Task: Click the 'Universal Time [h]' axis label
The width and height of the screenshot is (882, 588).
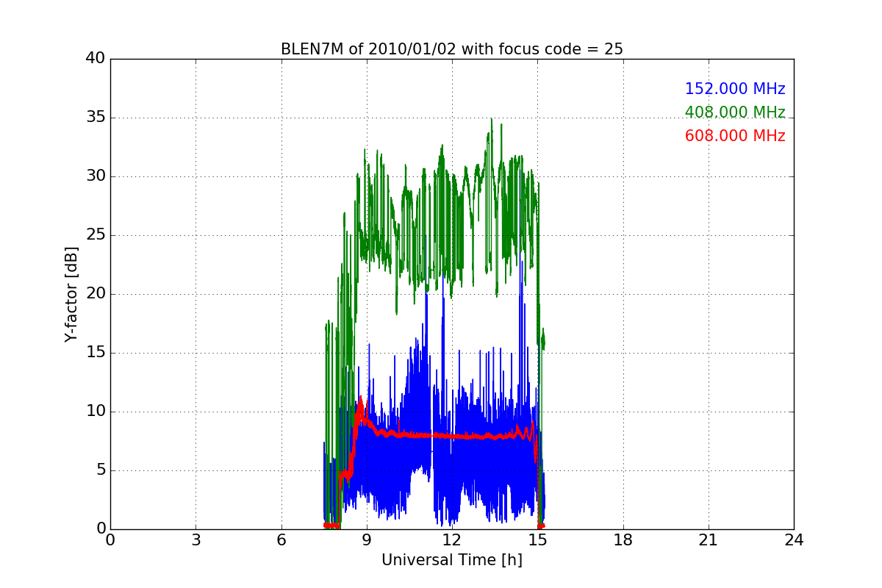Action: [x=451, y=560]
